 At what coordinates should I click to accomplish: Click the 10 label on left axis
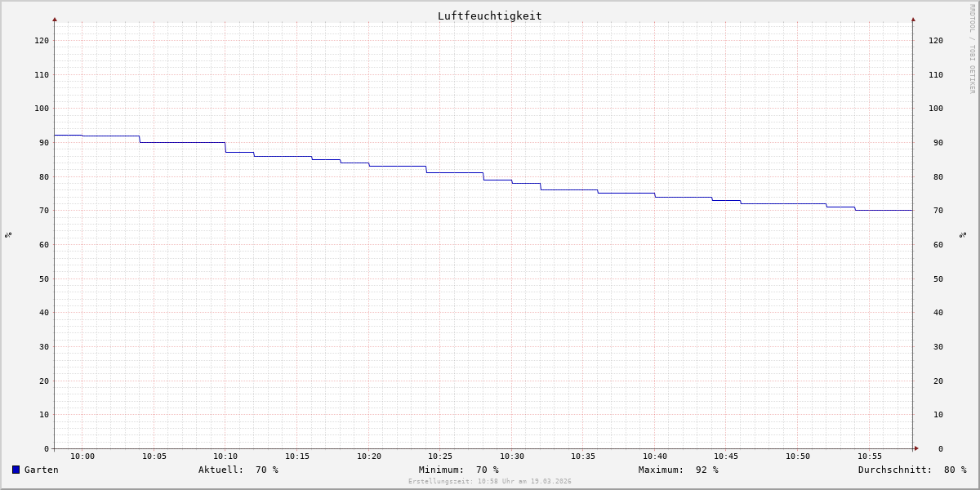click(x=44, y=414)
